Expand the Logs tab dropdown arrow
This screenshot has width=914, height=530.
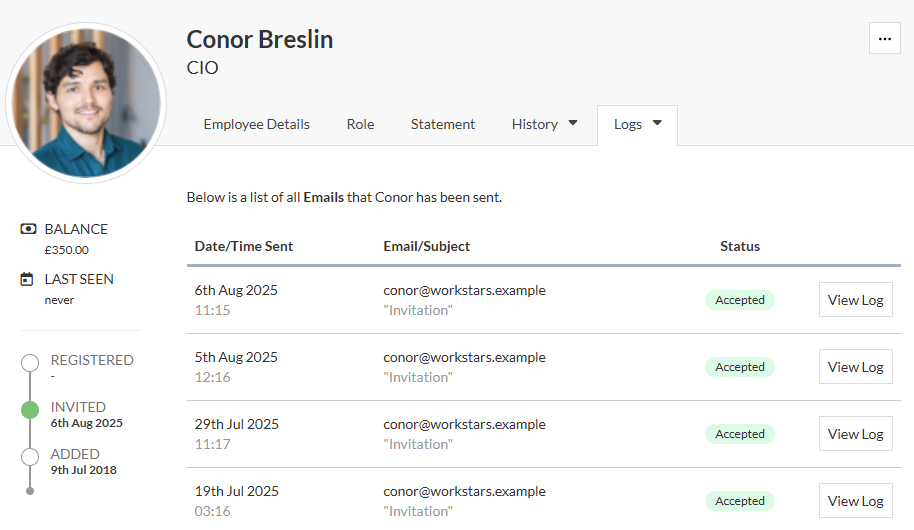657,123
